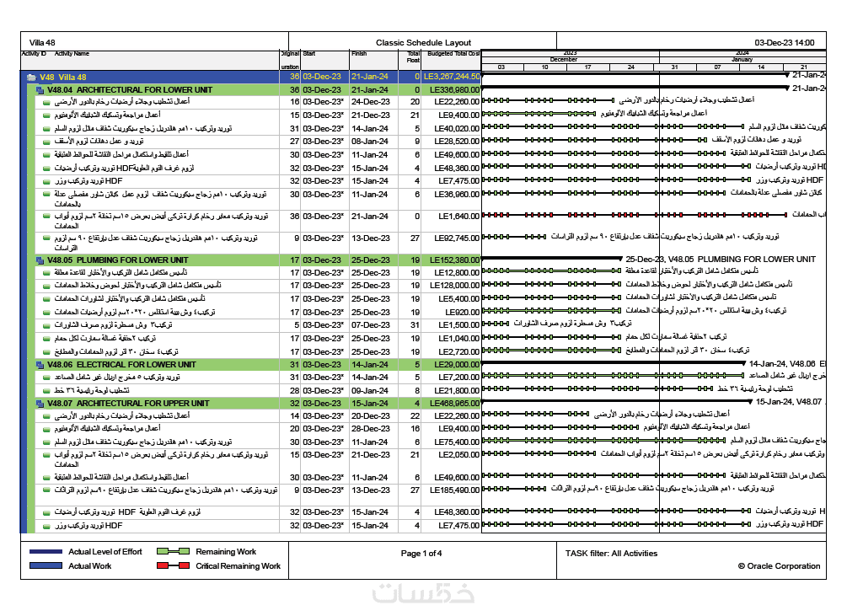Screen dimensions: 847x616
Task: Click the red Critical Remaining Work legend swatch
Action: pyautogui.click(x=173, y=565)
